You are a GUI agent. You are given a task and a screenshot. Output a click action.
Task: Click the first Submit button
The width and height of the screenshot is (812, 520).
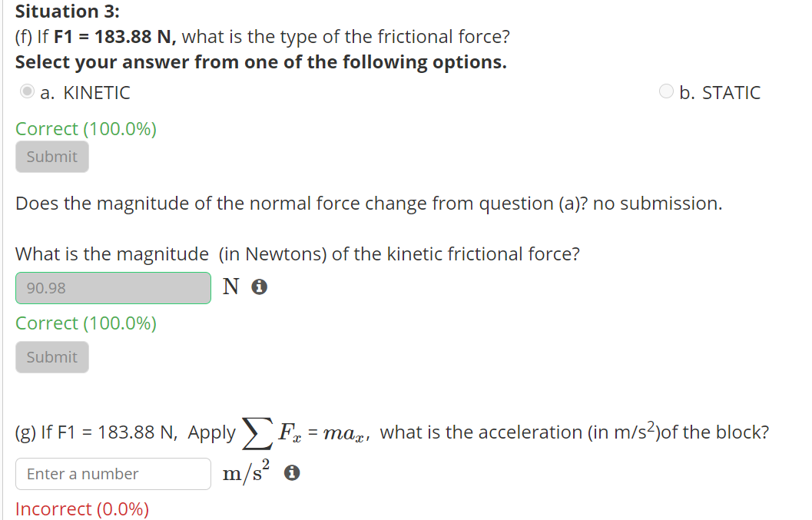(x=51, y=157)
